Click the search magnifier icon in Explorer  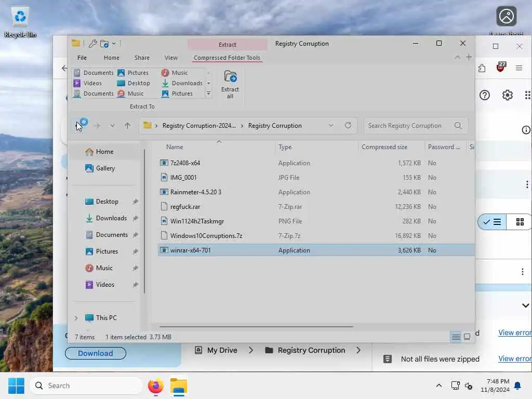click(458, 126)
